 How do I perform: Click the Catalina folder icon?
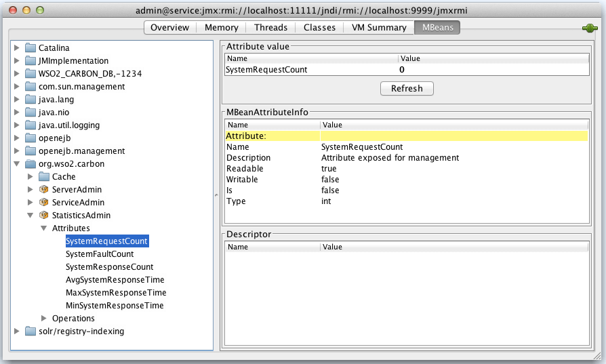31,48
